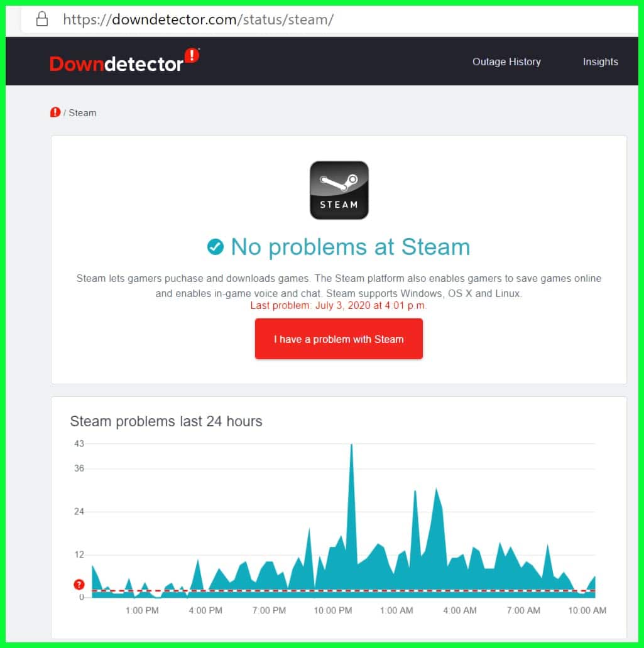
Task: Click the red dashed baseline on chart
Action: click(343, 591)
